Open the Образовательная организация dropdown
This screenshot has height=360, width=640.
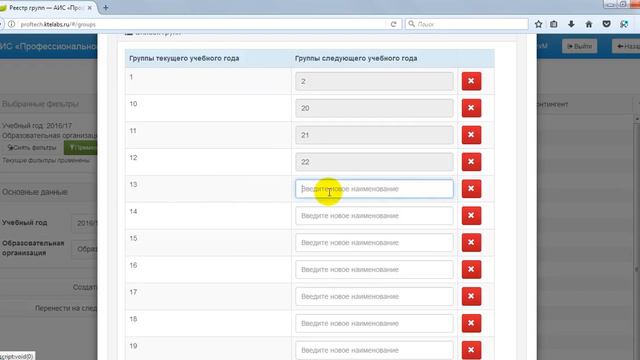click(85, 249)
